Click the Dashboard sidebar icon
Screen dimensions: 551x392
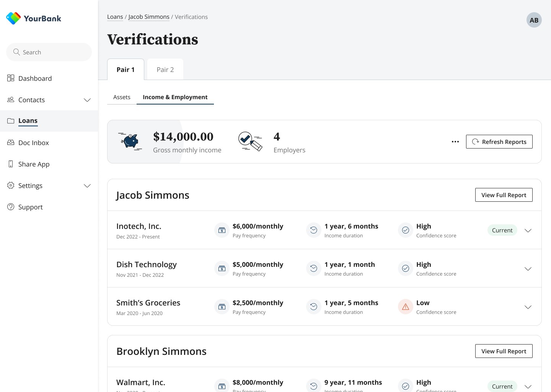coord(11,78)
